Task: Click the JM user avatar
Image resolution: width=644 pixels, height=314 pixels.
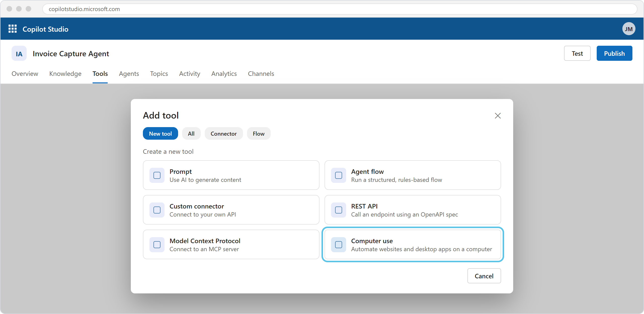Action: pyautogui.click(x=629, y=29)
